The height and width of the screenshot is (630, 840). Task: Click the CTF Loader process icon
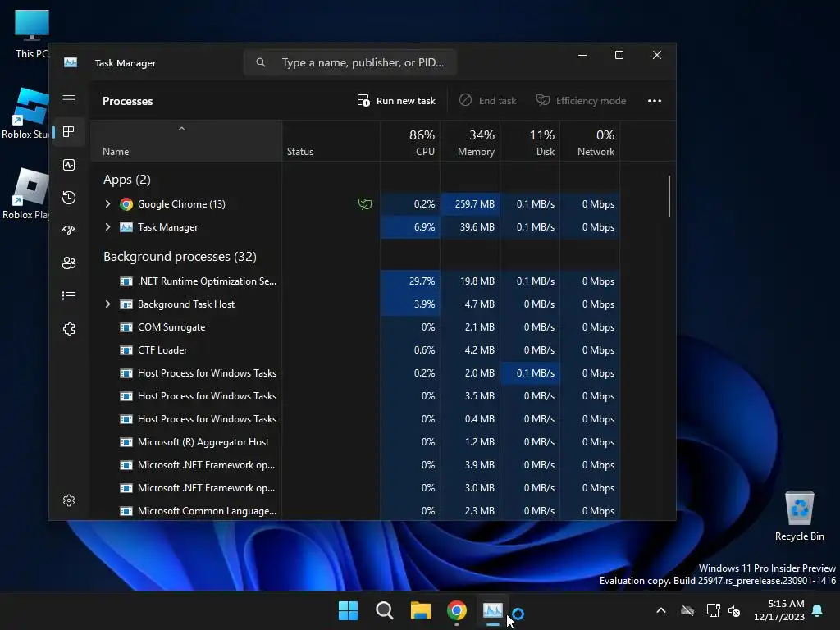(x=126, y=350)
